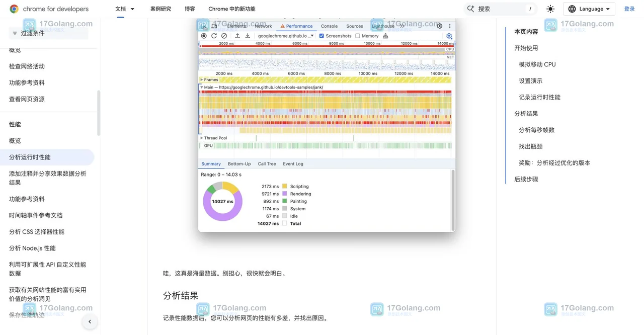
Task: Expand the Thread Pool track
Action: (202, 138)
